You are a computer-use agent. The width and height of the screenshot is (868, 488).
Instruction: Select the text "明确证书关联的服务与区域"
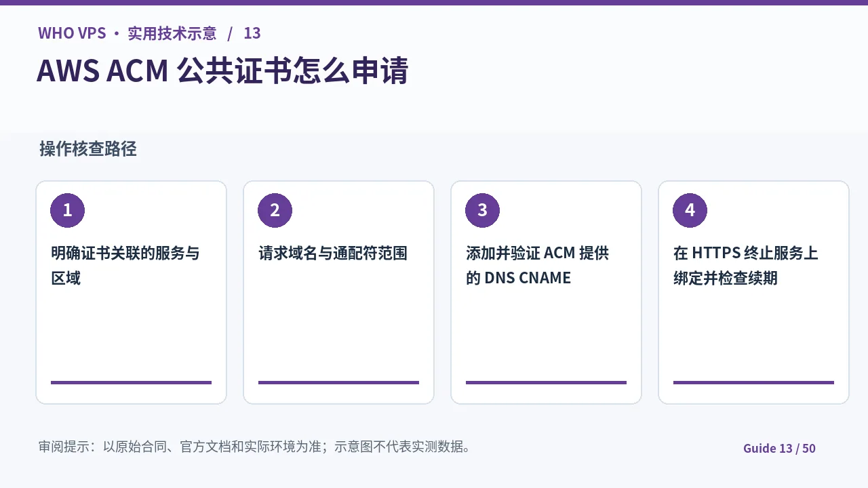click(x=125, y=266)
